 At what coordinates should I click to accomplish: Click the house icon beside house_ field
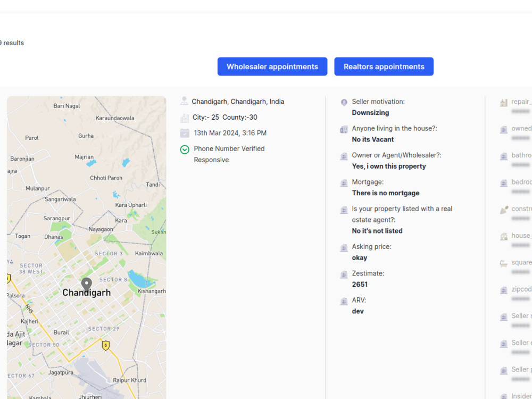(503, 237)
